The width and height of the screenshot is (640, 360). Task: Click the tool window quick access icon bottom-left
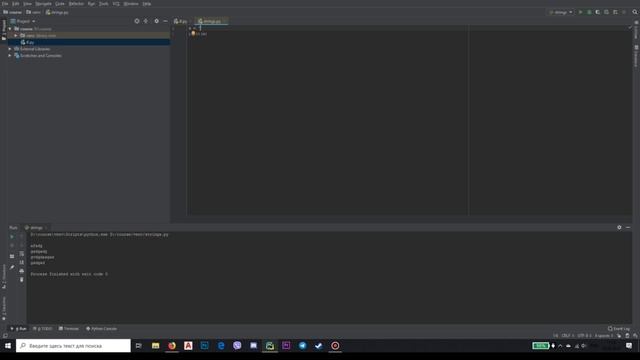point(5,336)
